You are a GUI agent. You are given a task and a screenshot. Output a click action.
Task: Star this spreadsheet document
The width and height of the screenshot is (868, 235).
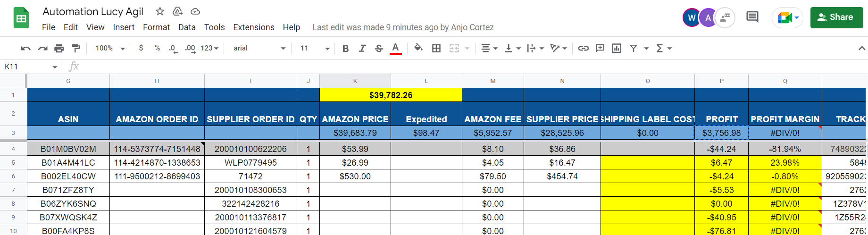point(160,11)
